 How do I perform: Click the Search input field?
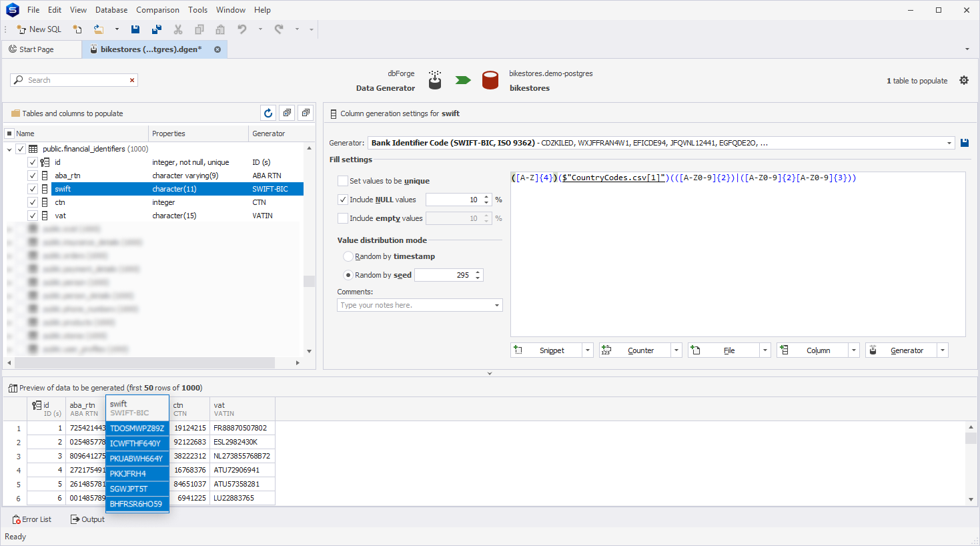click(75, 80)
